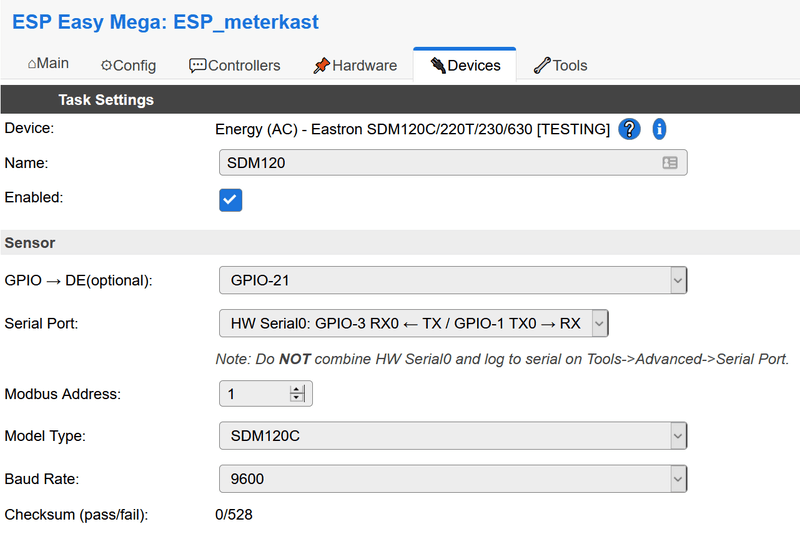800x534 pixels.
Task: Expand the Serial Port dropdown
Action: click(413, 323)
